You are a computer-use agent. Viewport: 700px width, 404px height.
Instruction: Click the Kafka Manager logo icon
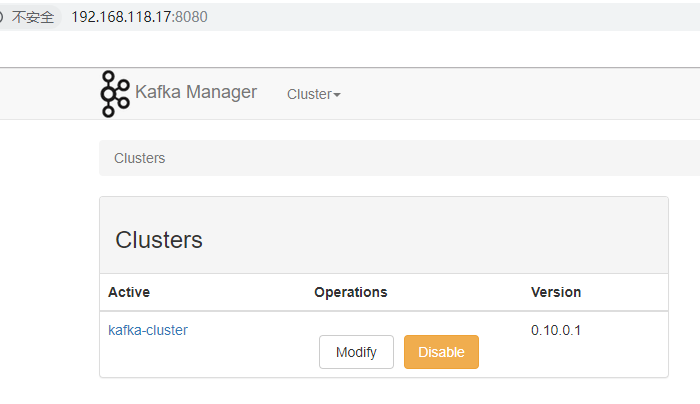click(115, 94)
